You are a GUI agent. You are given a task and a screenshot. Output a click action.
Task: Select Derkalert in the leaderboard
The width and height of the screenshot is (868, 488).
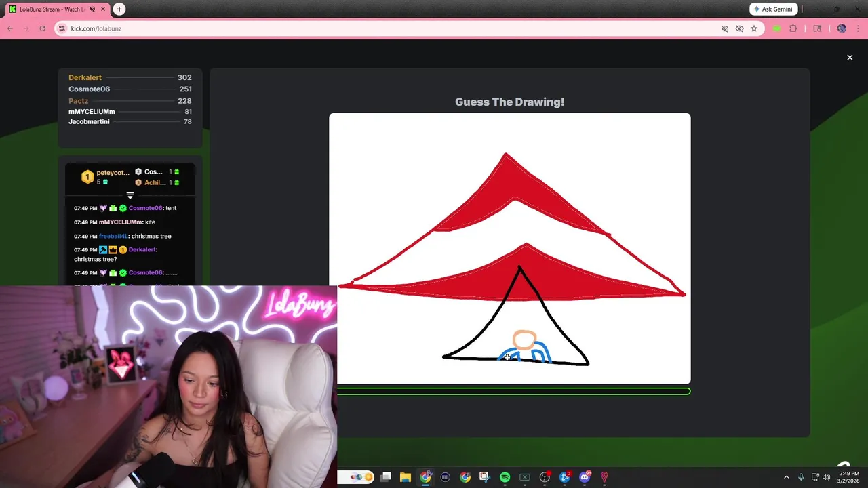[85, 77]
